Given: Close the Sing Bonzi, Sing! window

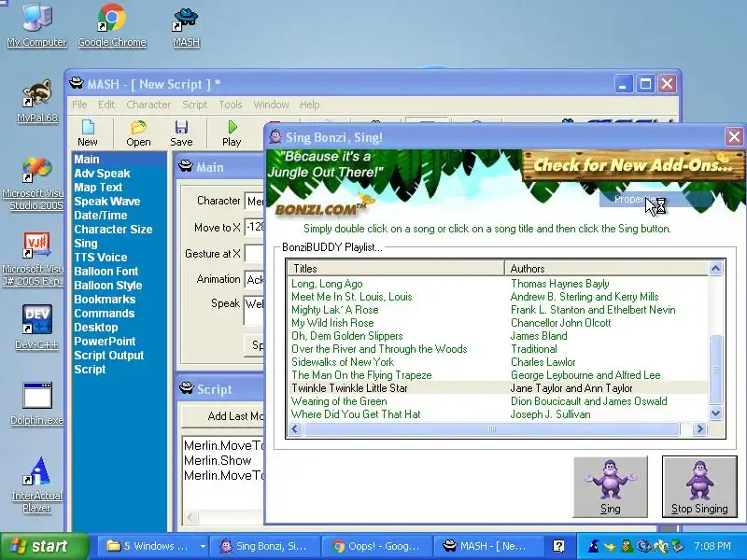Looking at the screenshot, I should click(x=734, y=137).
